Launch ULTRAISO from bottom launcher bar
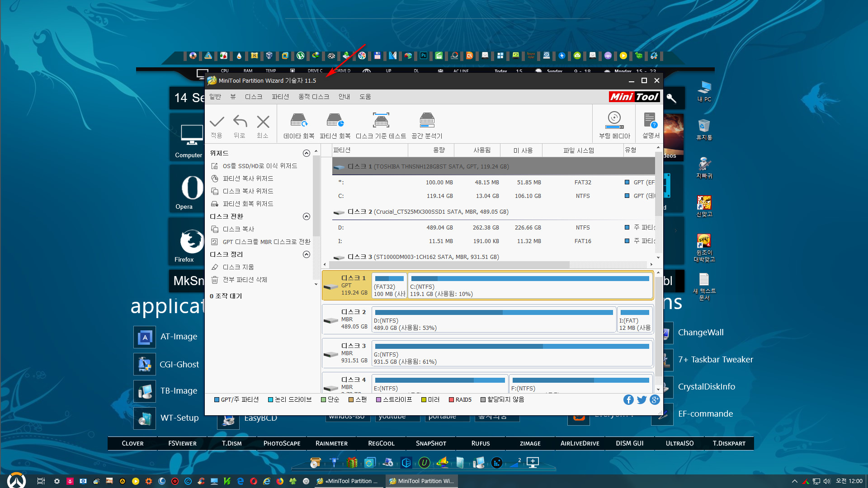 click(x=679, y=443)
